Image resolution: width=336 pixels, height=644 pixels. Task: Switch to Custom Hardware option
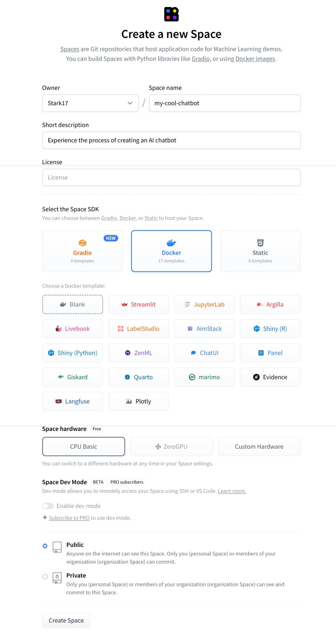tap(259, 446)
